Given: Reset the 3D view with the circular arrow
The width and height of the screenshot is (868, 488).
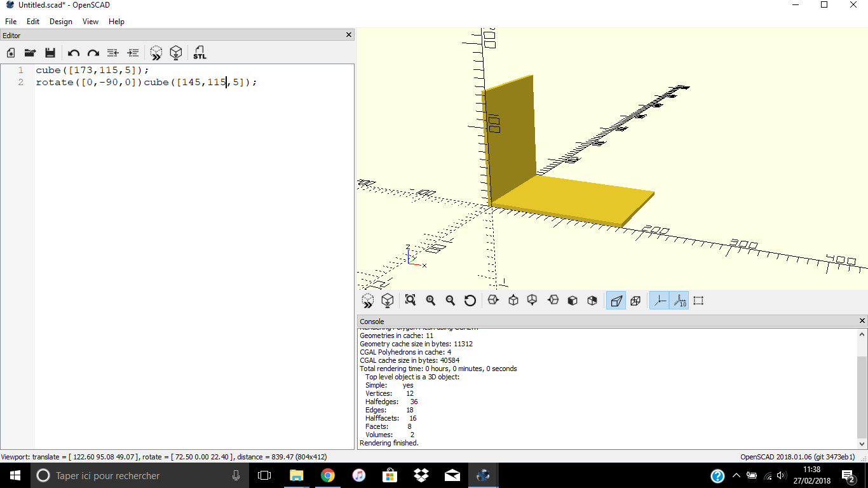Looking at the screenshot, I should (470, 301).
